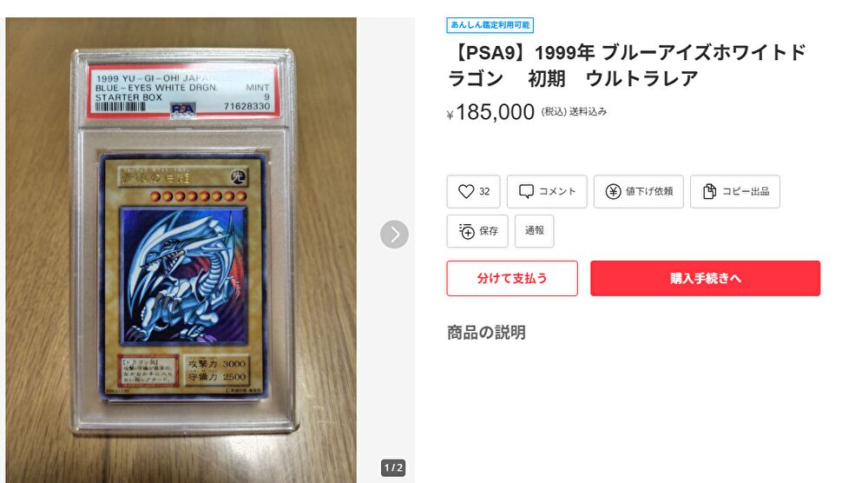The image size is (868, 483).
Task: Choose 分けて支払う installment payment
Action: click(x=512, y=278)
